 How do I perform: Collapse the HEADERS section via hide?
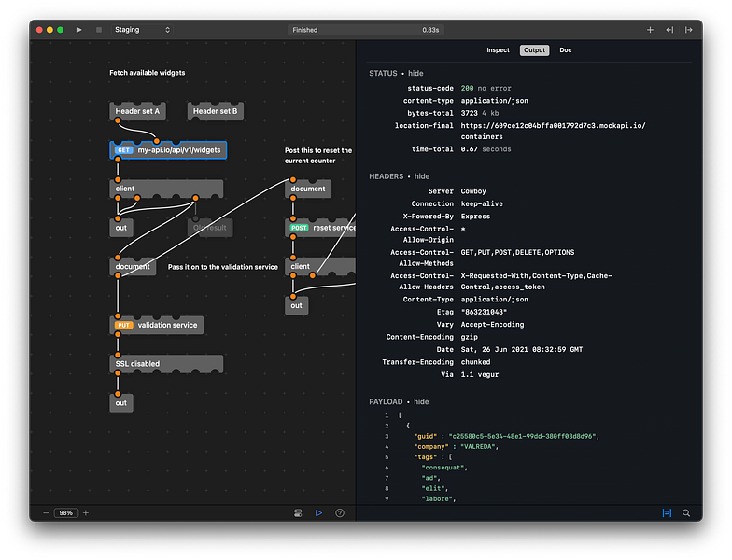422,176
